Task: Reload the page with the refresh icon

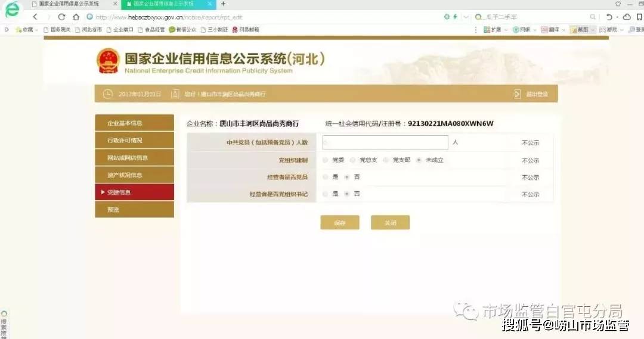Action: tap(61, 17)
